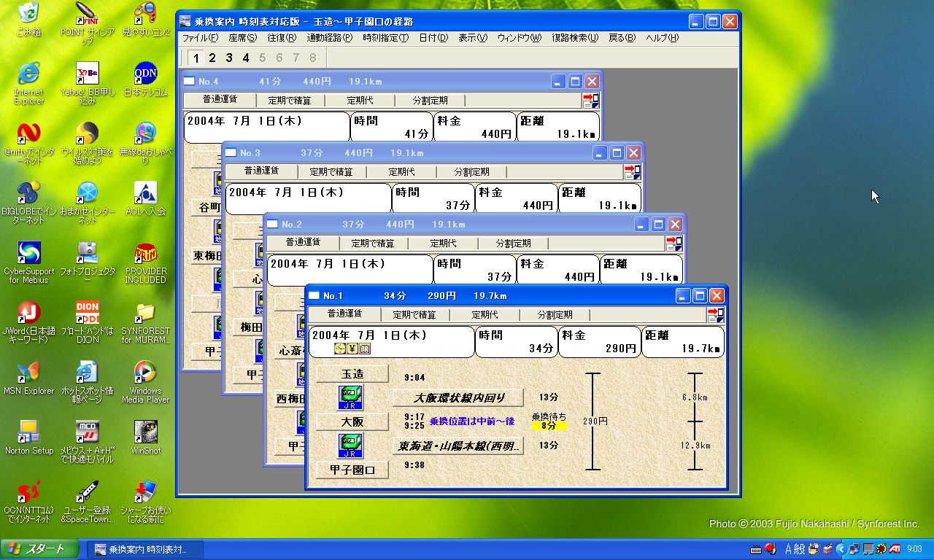This screenshot has height=560, width=934.
Task: Click the JR train icon below 大阪
Action: [x=351, y=446]
